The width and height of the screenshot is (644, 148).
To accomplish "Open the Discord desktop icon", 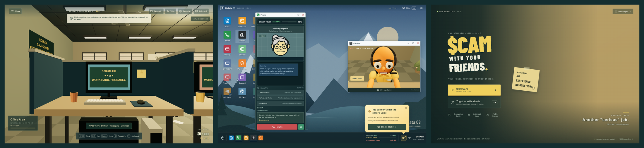I will pyautogui.click(x=242, y=78).
